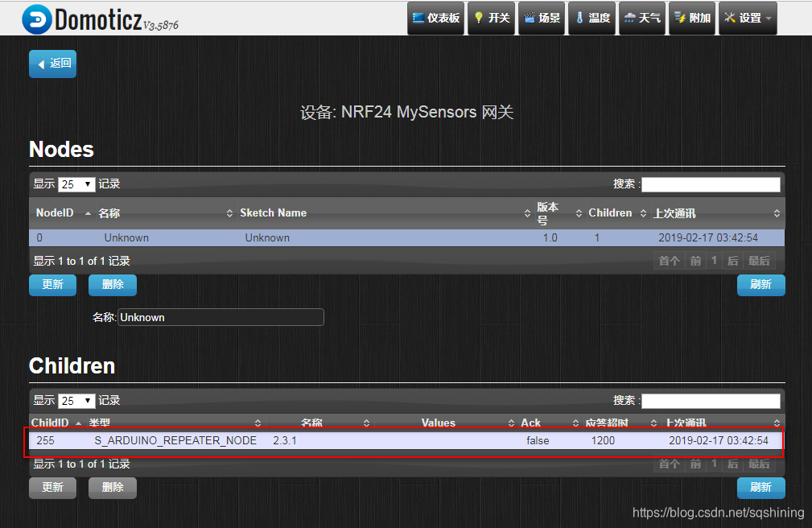The image size is (812, 528).
Task: Click the Nodes 刷新 refresh button
Action: pos(760,285)
